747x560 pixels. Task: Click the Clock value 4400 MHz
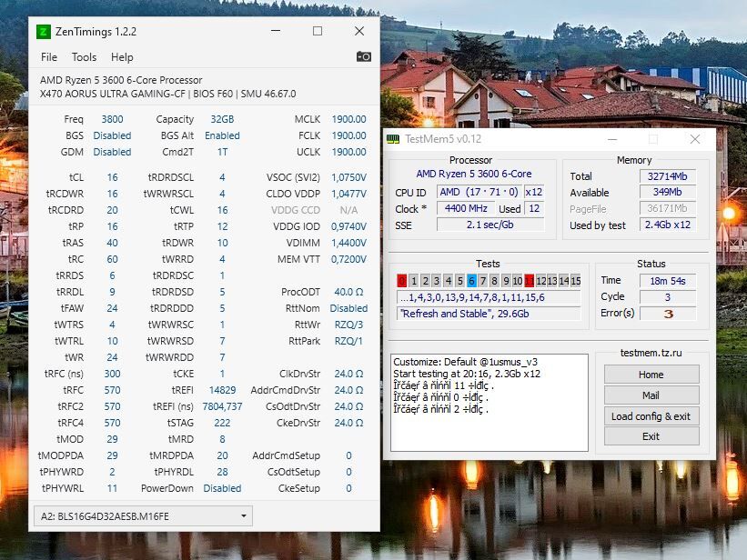466,208
